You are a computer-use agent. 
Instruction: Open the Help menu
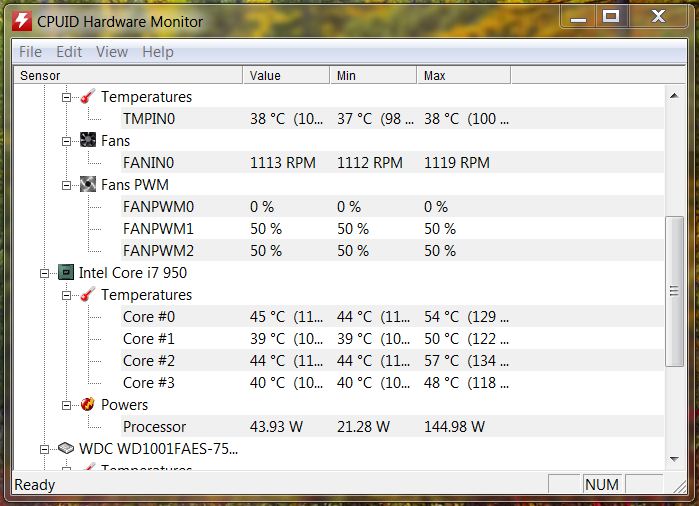coord(158,52)
